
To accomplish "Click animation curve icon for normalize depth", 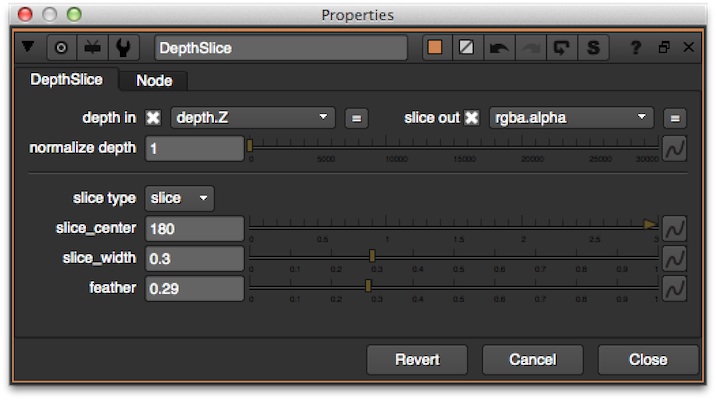I will coord(674,149).
